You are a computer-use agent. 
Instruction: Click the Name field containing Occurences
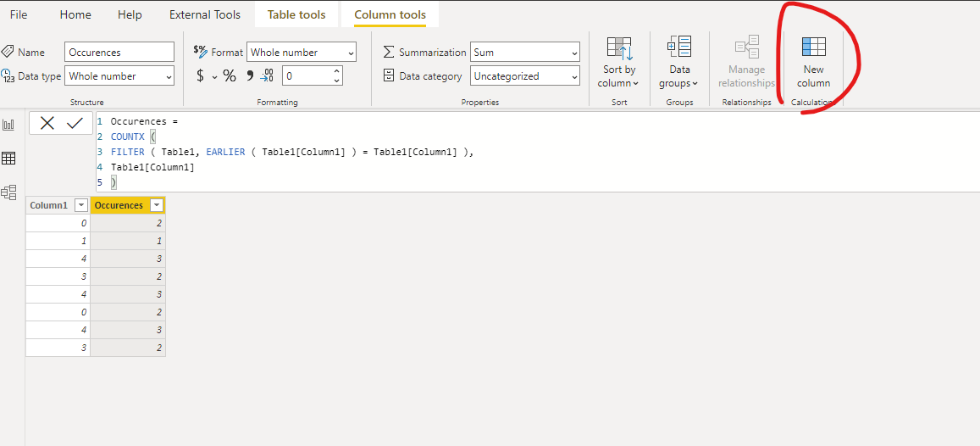coord(119,53)
